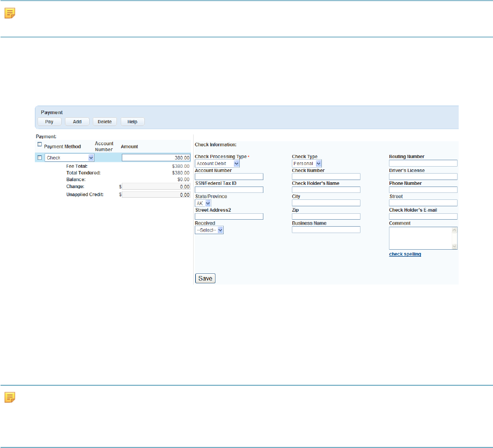Click into the Account Number field
The width and height of the screenshot is (493, 448).
tap(229, 176)
